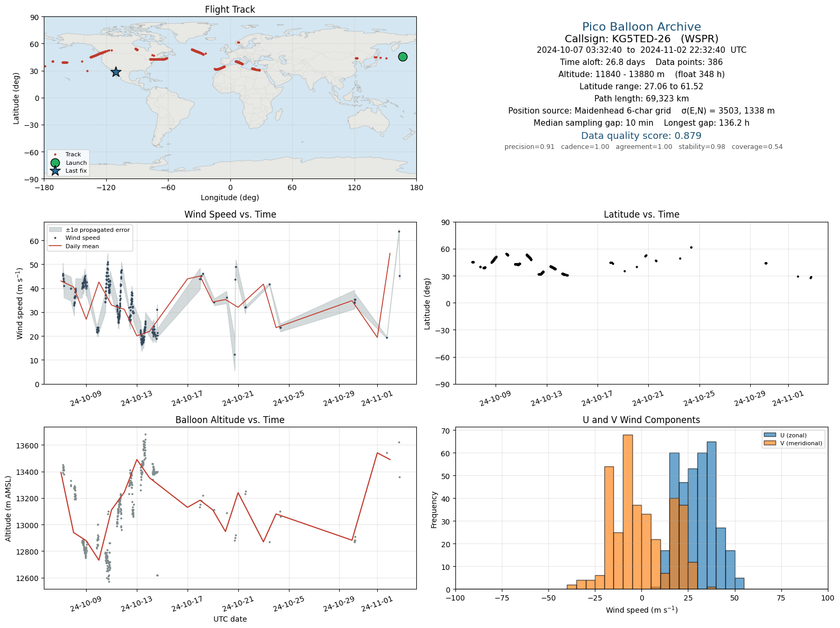Click the highest wind speed data point above 60

point(399,231)
